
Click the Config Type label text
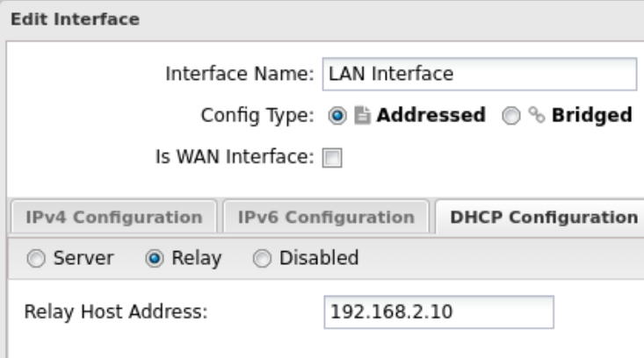coord(257,116)
